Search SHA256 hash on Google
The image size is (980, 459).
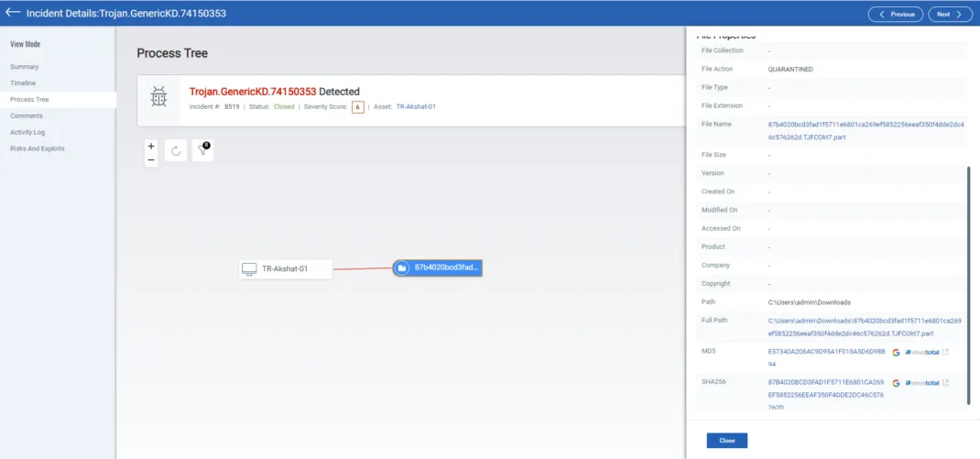(896, 382)
